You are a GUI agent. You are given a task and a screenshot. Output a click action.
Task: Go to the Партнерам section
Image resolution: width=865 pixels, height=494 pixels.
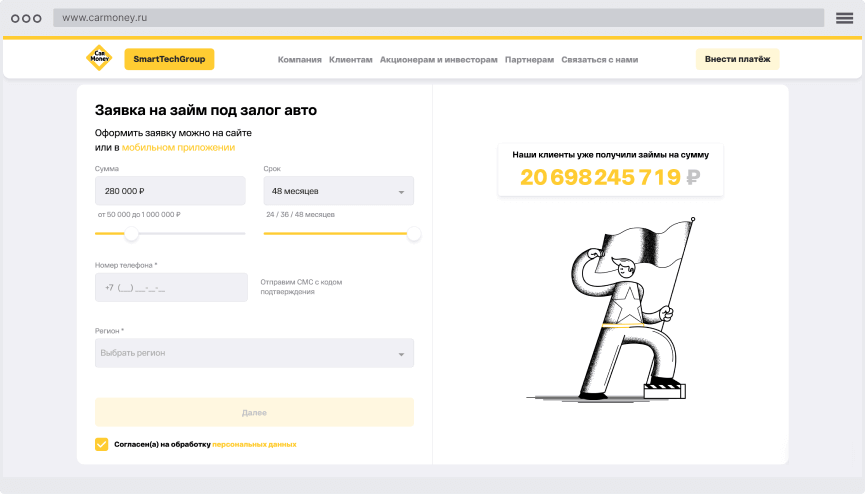click(x=529, y=60)
